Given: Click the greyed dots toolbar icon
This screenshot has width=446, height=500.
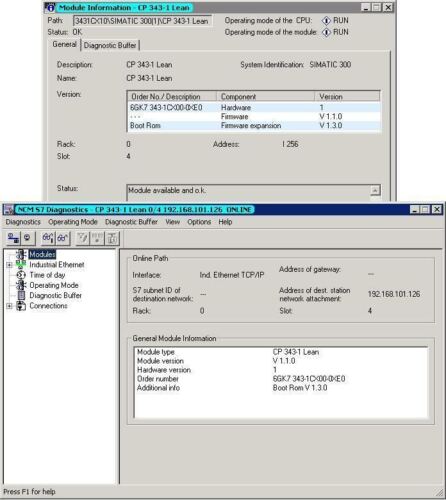Looking at the screenshot, I should [x=97, y=238].
